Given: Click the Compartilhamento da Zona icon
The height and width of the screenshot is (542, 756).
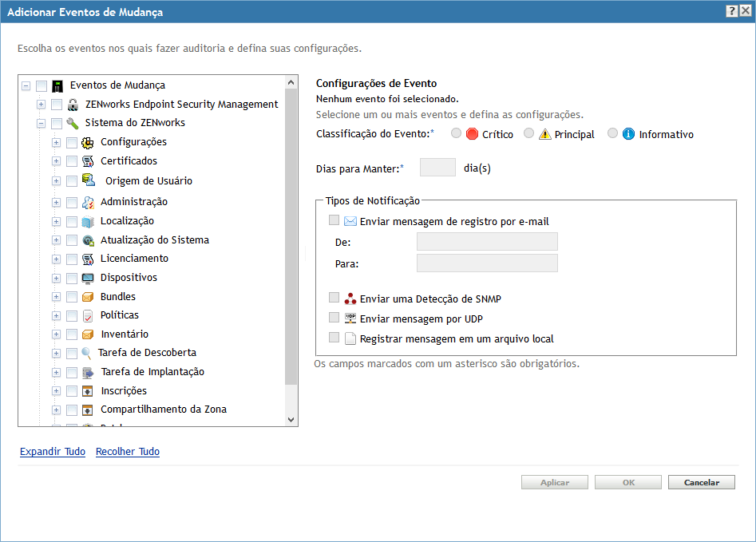Looking at the screenshot, I should pyautogui.click(x=87, y=409).
